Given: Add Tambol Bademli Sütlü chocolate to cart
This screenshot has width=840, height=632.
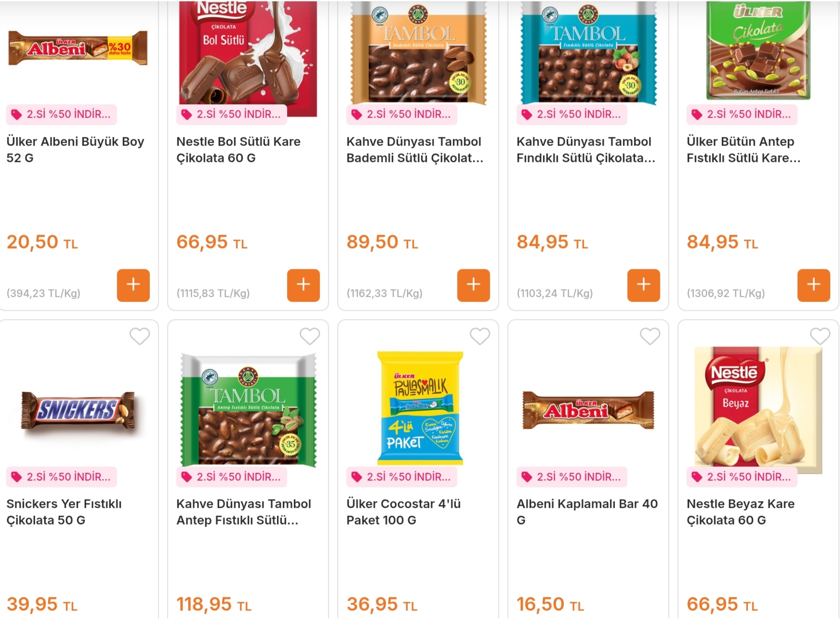Looking at the screenshot, I should (473, 285).
